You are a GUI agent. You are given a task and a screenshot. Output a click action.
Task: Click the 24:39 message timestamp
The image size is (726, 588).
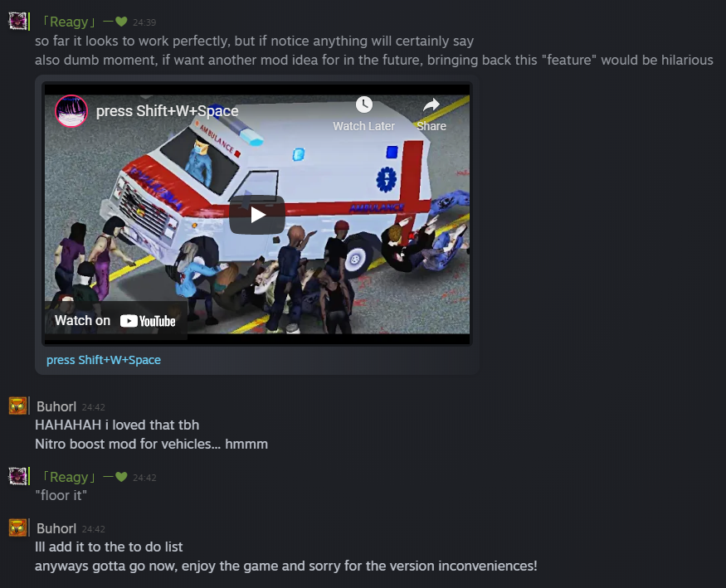point(144,22)
